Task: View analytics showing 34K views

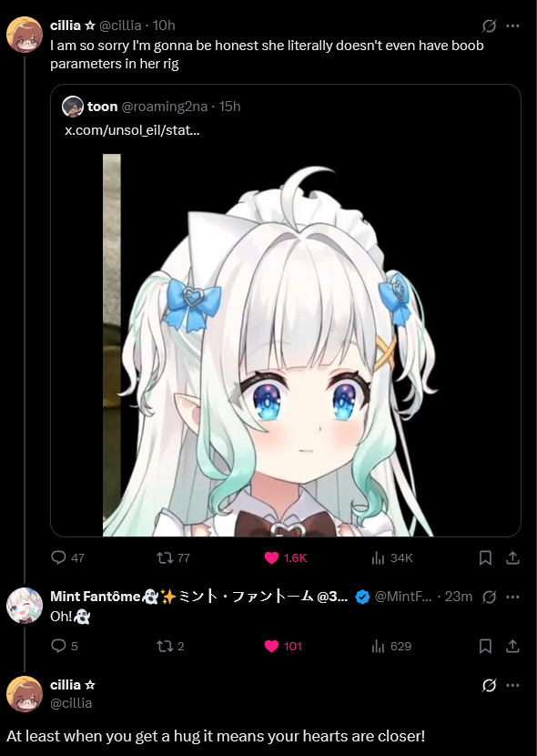Action: tap(392, 557)
